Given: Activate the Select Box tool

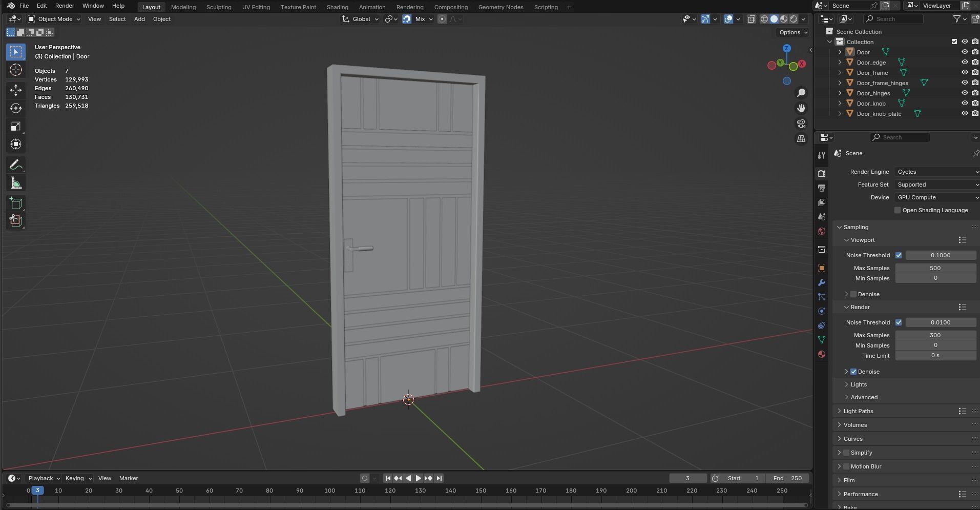Looking at the screenshot, I should point(16,52).
